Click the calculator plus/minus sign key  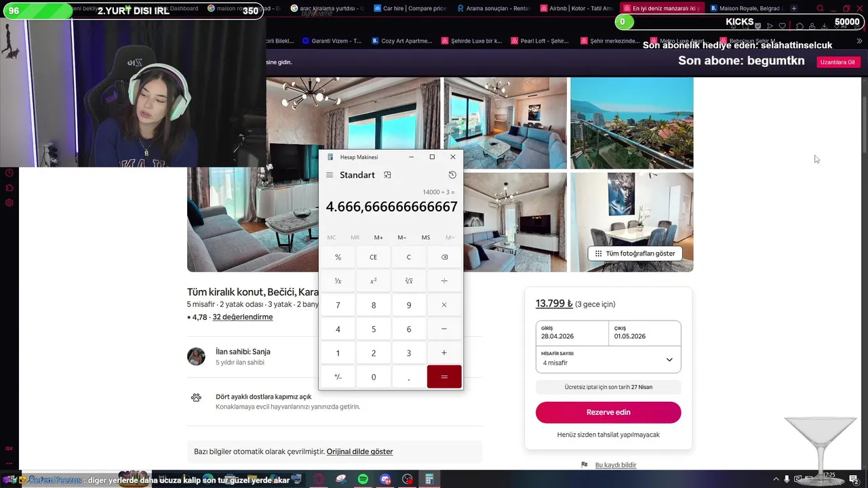(x=338, y=377)
